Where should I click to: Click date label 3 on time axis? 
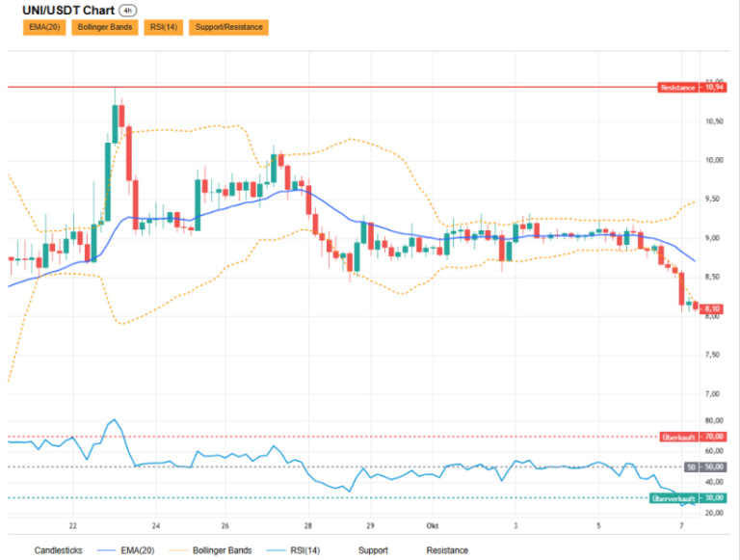pos(515,525)
